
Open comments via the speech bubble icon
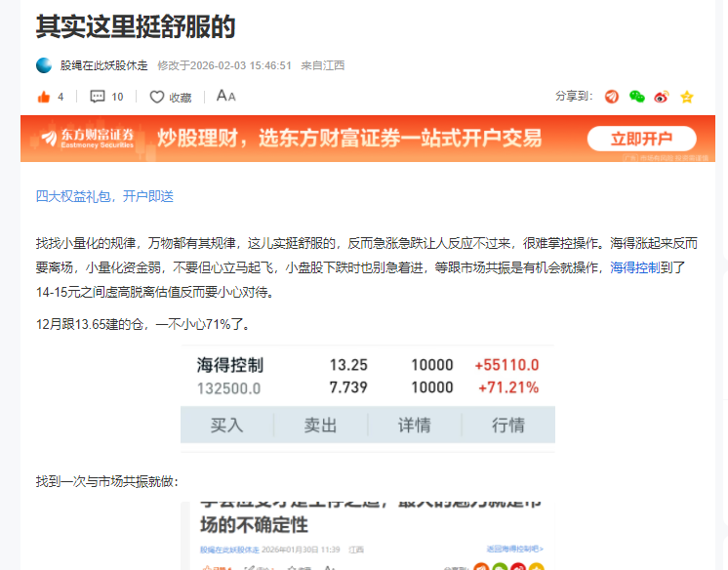(98, 97)
